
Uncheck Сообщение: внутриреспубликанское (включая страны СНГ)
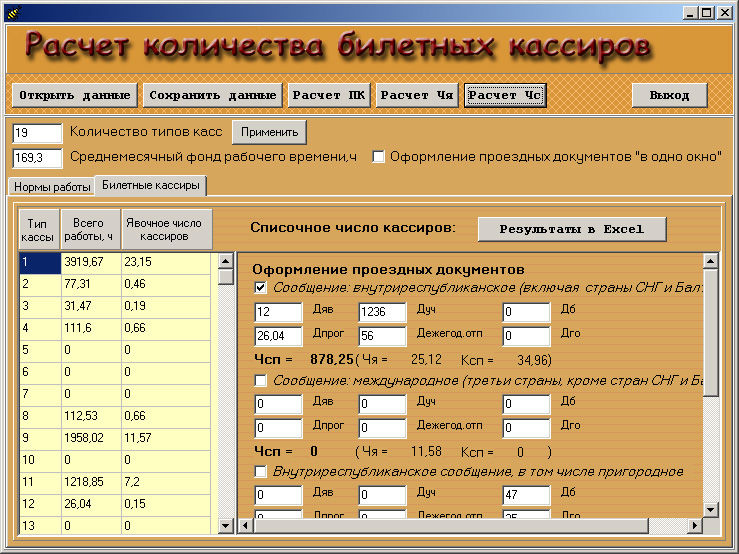click(260, 288)
